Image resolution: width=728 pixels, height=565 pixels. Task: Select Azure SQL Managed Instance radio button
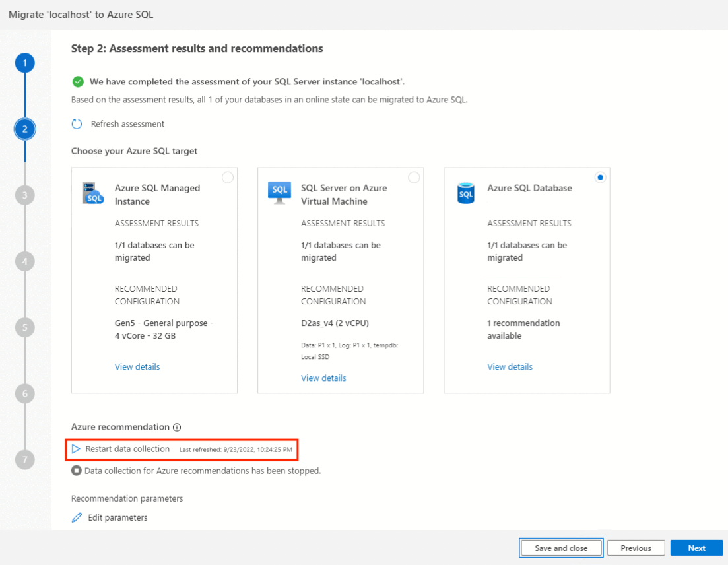228,178
